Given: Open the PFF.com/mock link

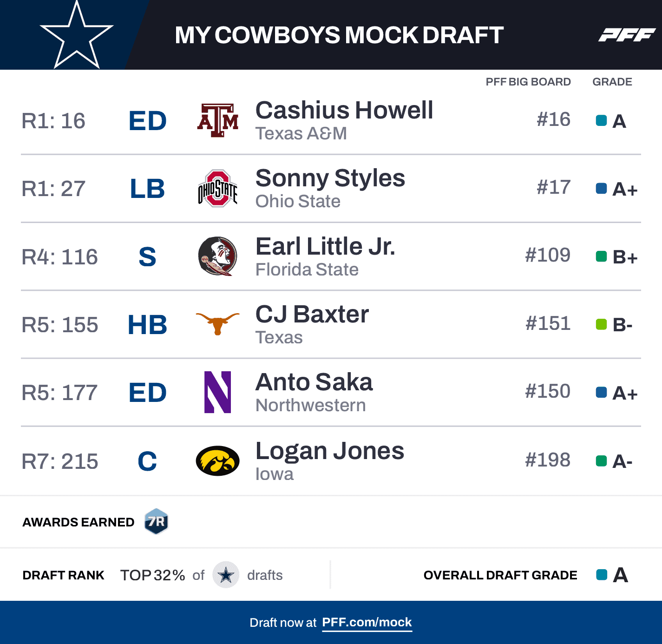Looking at the screenshot, I should 367,622.
